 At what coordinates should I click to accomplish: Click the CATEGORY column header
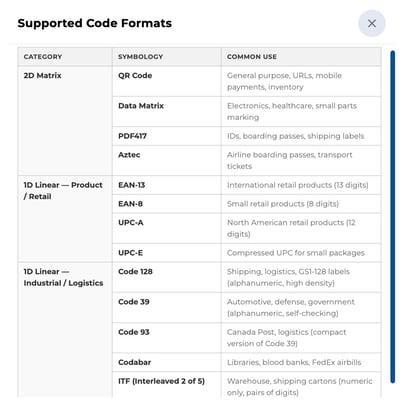coord(65,57)
